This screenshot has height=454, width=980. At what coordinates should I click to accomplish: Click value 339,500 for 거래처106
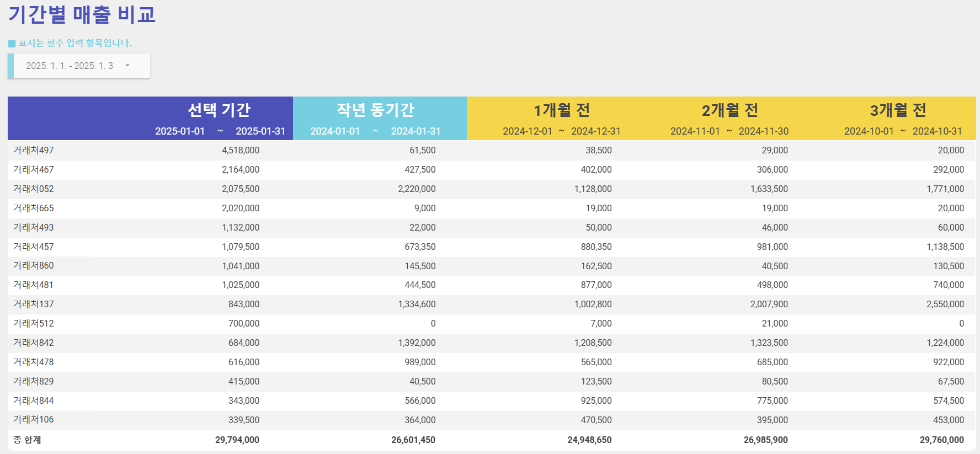coord(244,420)
